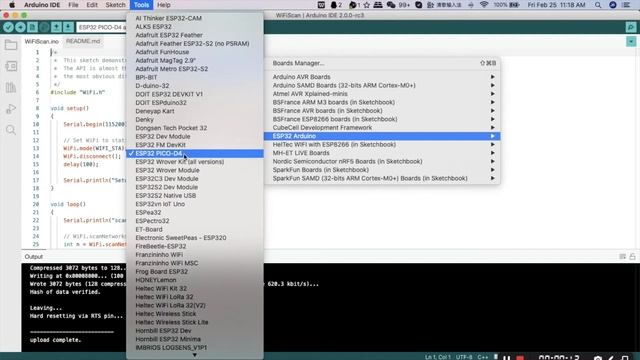Open the Serial Monitor magnifier icon
The width and height of the screenshot is (640, 360).
(x=631, y=27)
